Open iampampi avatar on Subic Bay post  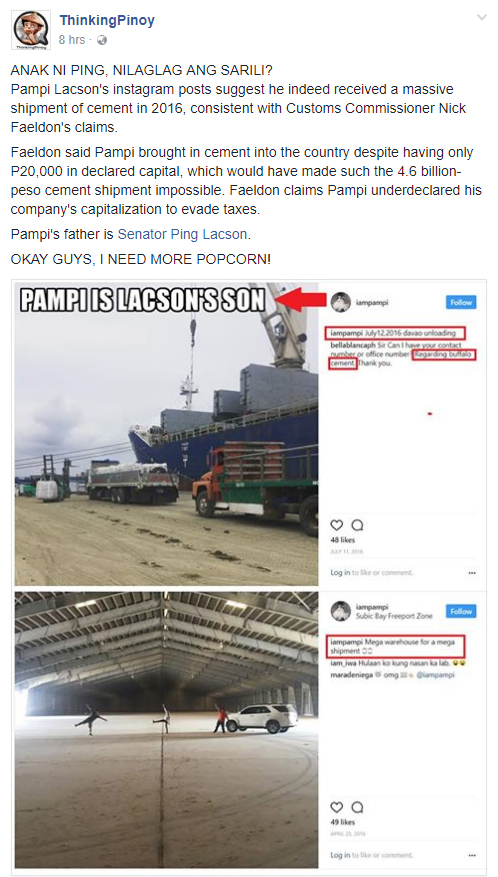340,611
